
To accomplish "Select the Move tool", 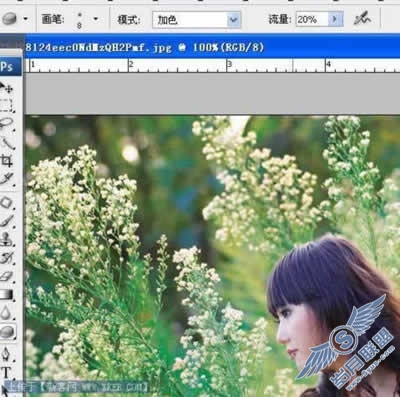I will [6, 88].
